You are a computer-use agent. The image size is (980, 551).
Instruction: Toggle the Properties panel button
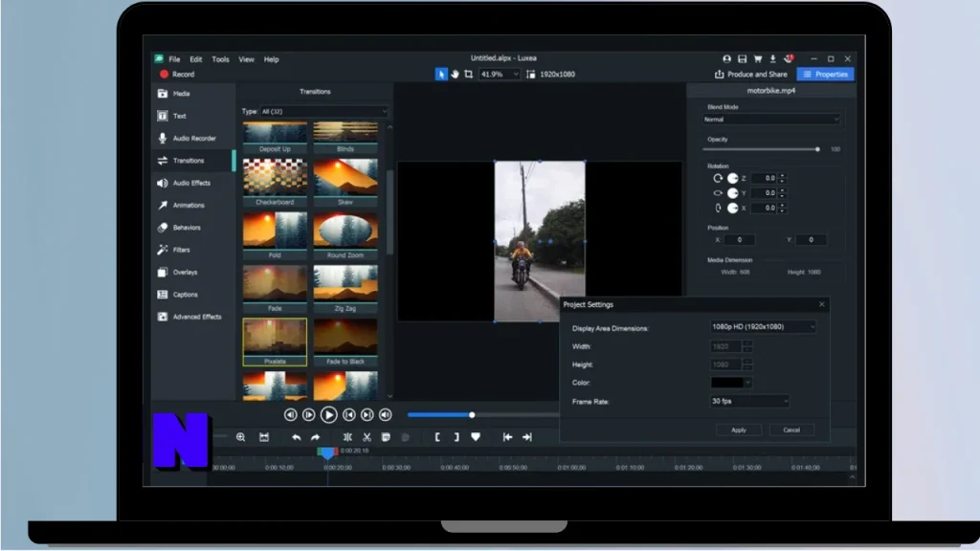point(826,75)
